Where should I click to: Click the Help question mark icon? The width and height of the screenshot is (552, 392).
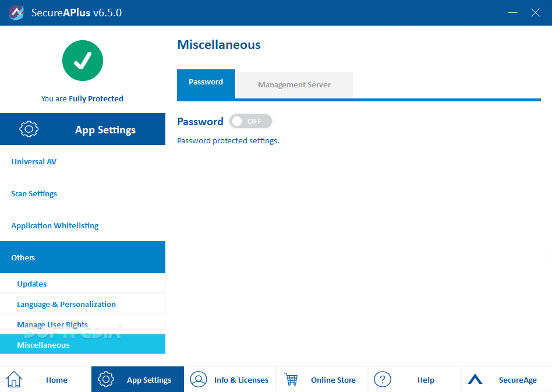(383, 379)
